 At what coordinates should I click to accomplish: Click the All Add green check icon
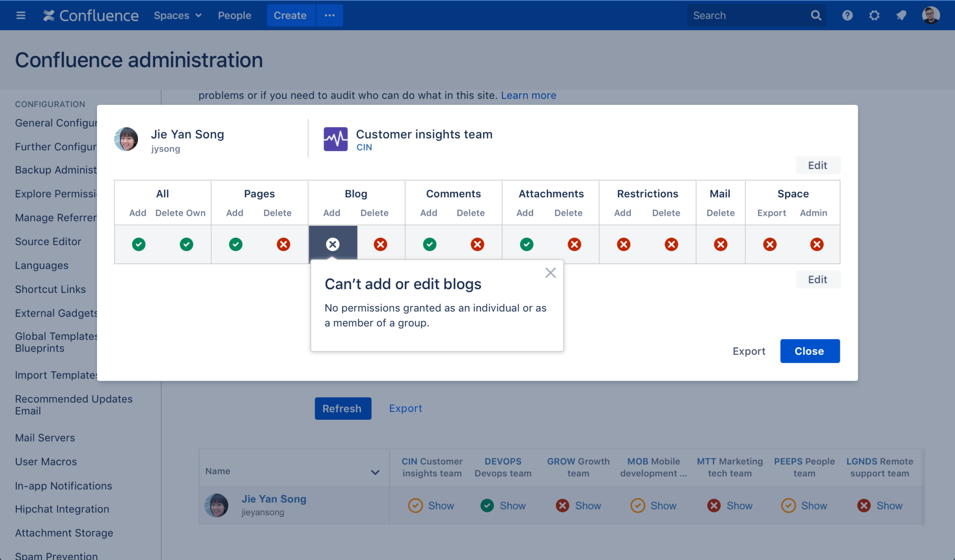coord(138,244)
